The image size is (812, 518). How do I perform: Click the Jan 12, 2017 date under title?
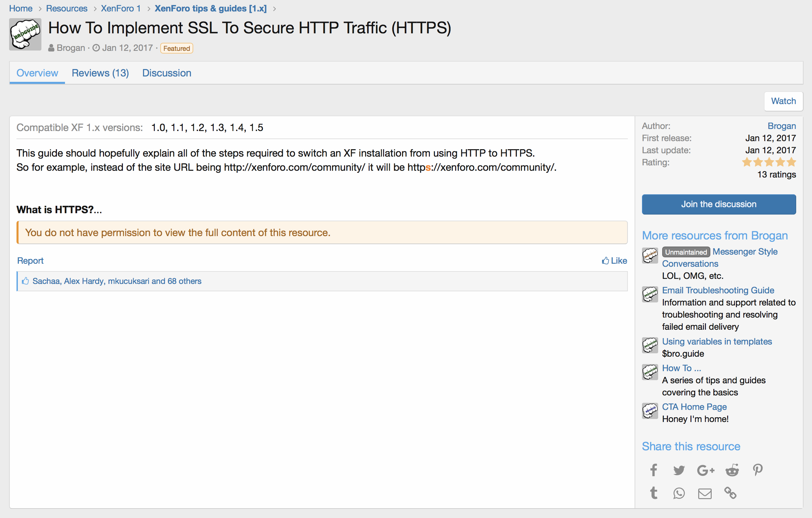[x=128, y=48]
